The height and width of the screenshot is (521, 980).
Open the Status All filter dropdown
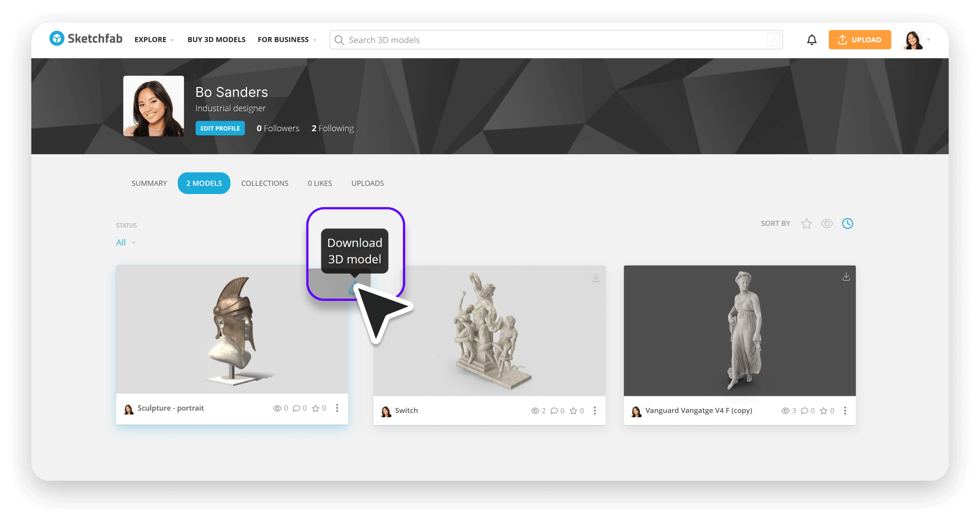pos(126,242)
